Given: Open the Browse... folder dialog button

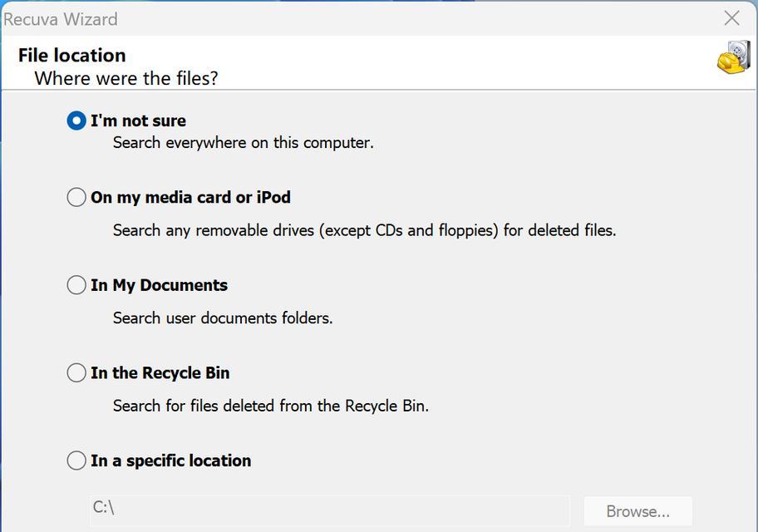Looking at the screenshot, I should tap(638, 511).
